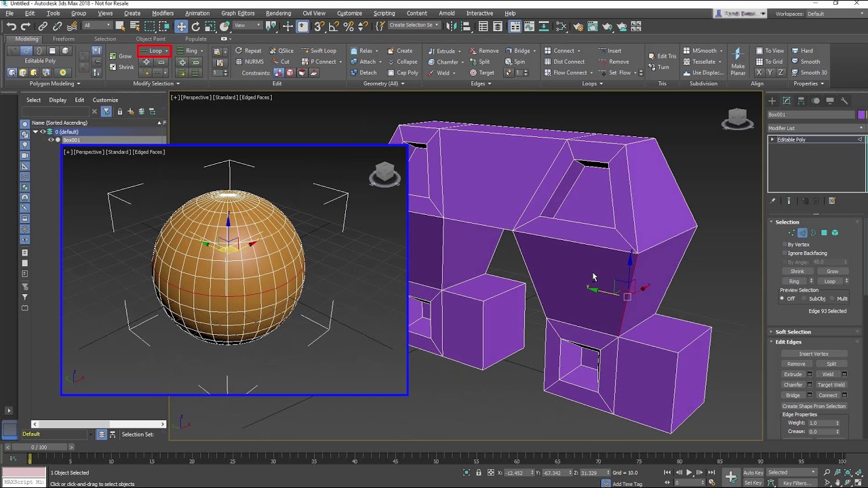The height and width of the screenshot is (488, 868).
Task: Open the Modifier List dropdown
Action: click(x=816, y=128)
